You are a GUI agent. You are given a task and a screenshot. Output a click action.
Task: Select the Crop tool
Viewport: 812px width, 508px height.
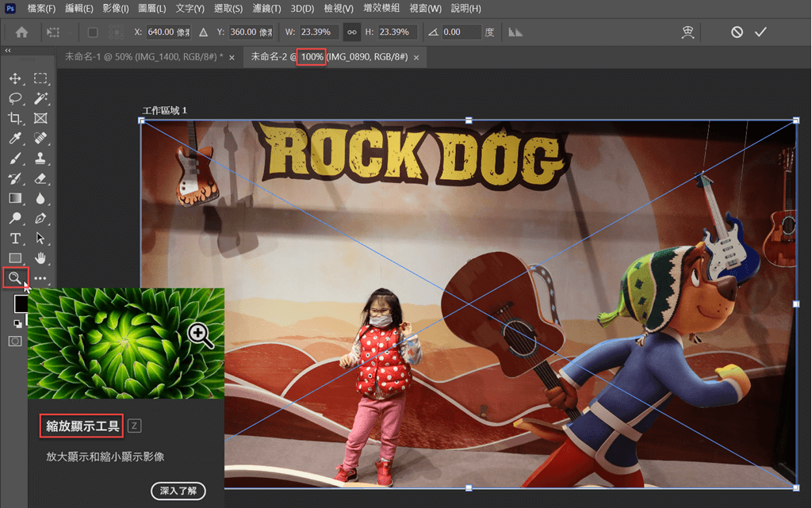click(15, 118)
